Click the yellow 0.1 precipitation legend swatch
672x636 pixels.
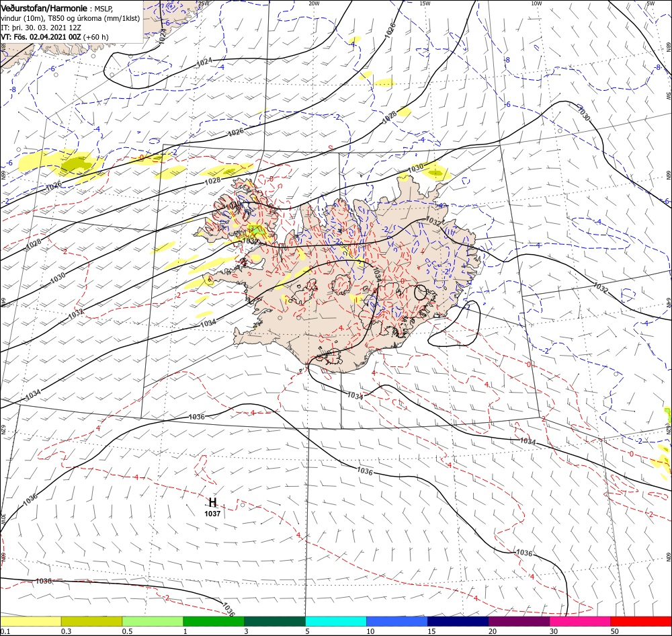(x=30, y=621)
